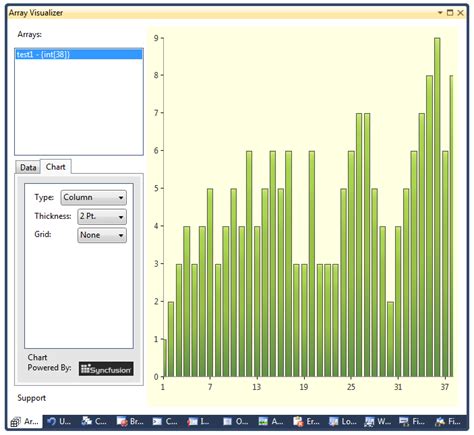
Task: Switch to the Data tab
Action: tap(28, 167)
